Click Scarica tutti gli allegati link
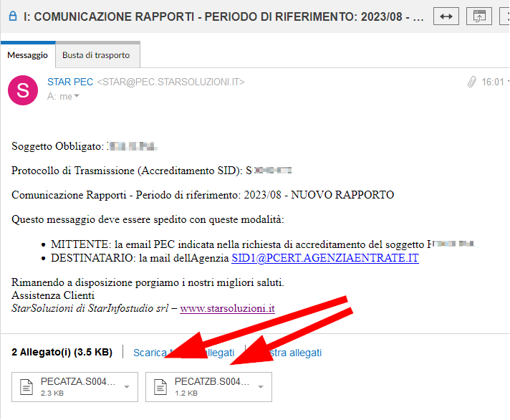Screen dimensions: 510x420 click(184, 353)
